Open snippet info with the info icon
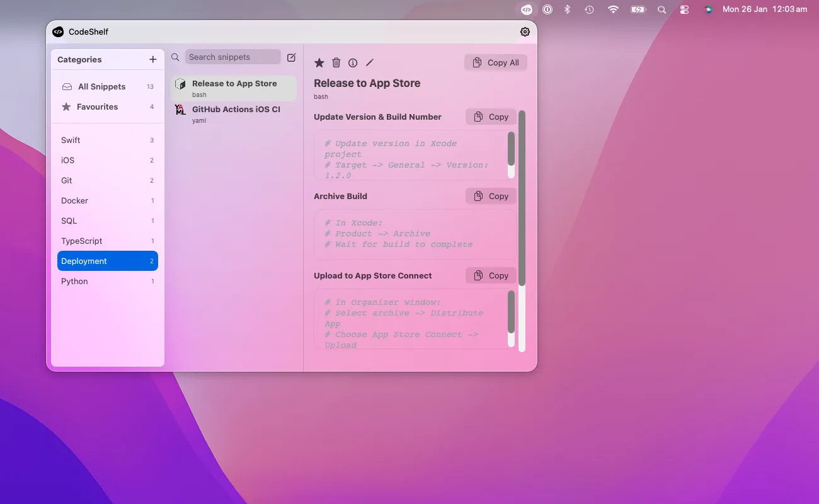This screenshot has width=819, height=504. pos(353,62)
